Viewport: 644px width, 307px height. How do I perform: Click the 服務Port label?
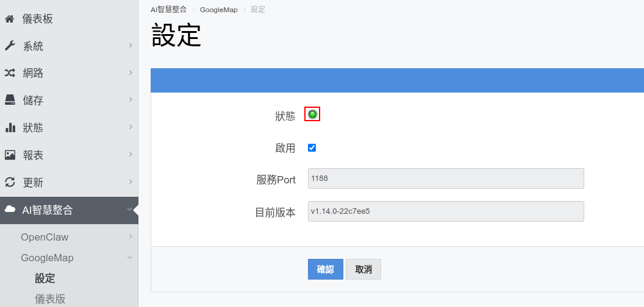[276, 180]
